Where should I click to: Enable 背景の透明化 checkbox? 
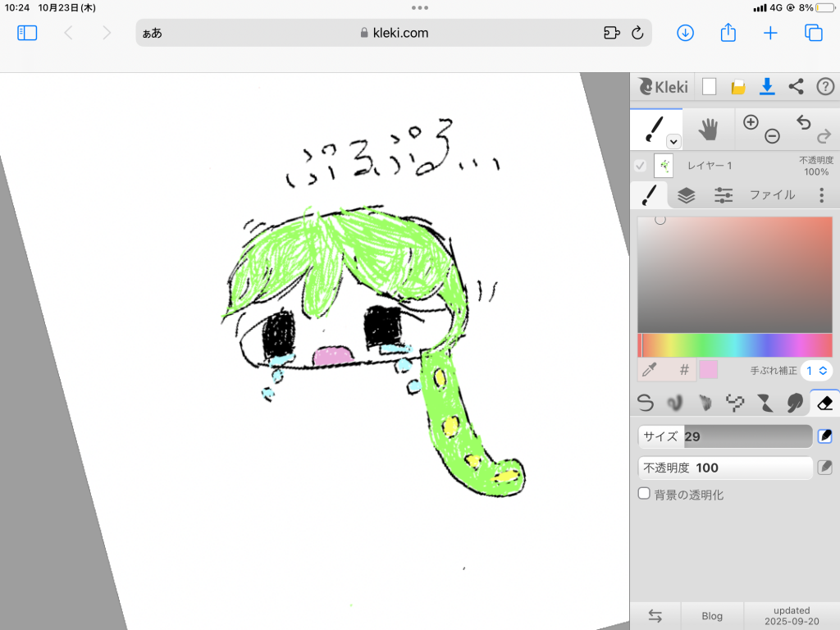pos(645,494)
